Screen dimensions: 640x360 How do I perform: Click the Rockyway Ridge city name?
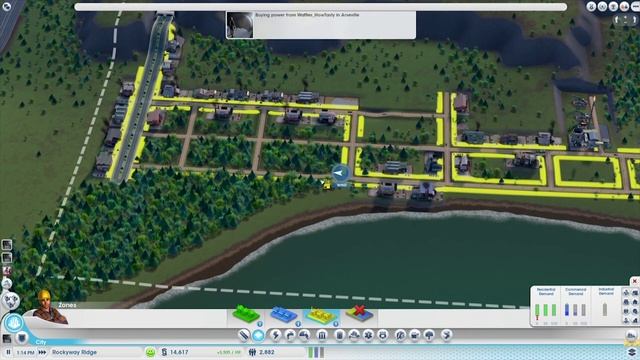coord(74,352)
